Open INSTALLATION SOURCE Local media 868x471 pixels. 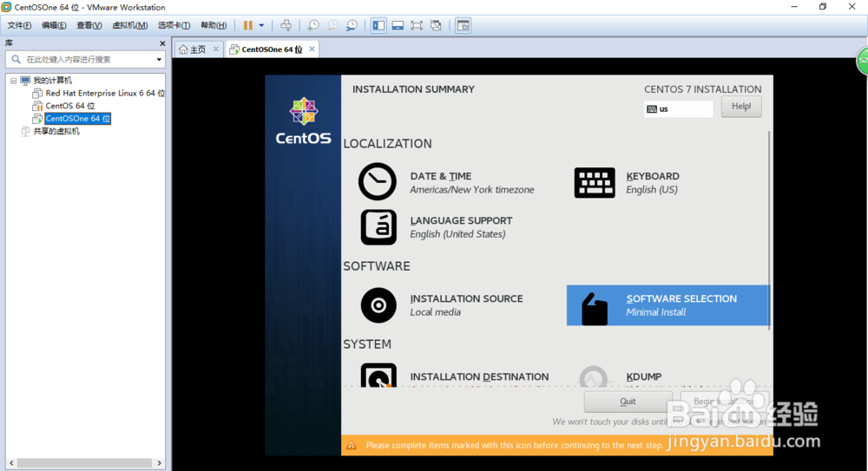pos(466,305)
